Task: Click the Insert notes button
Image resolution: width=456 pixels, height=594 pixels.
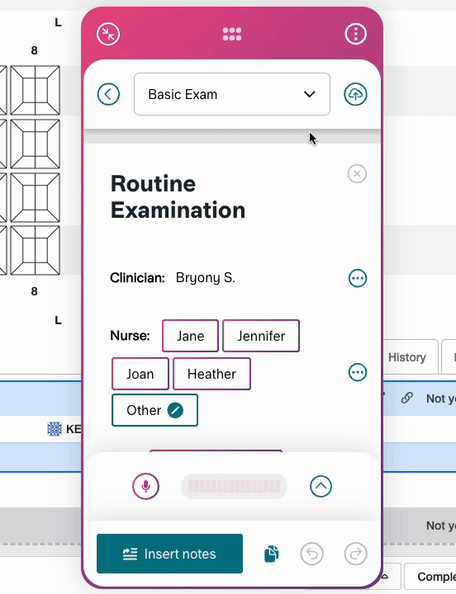Action: pyautogui.click(x=170, y=554)
